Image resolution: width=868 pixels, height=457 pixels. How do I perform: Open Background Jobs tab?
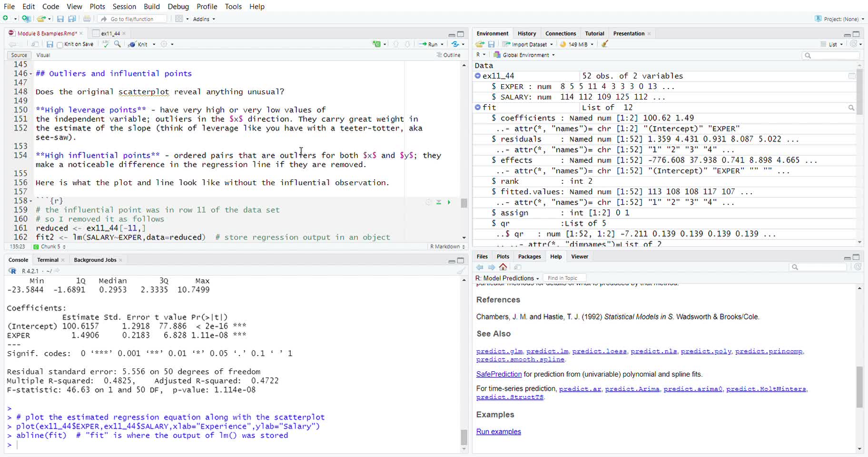pyautogui.click(x=95, y=260)
